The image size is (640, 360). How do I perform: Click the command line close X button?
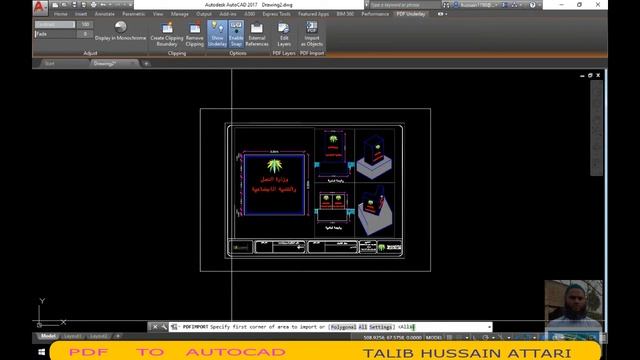[155, 327]
